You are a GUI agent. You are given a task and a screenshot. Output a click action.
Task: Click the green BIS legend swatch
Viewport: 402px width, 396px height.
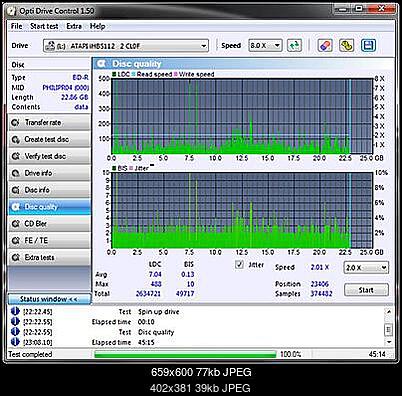click(114, 168)
